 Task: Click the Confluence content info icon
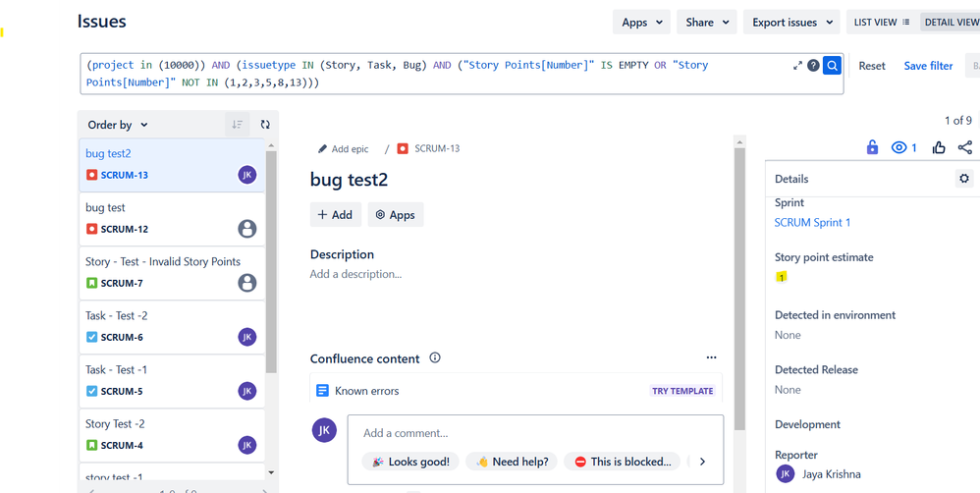(x=435, y=358)
